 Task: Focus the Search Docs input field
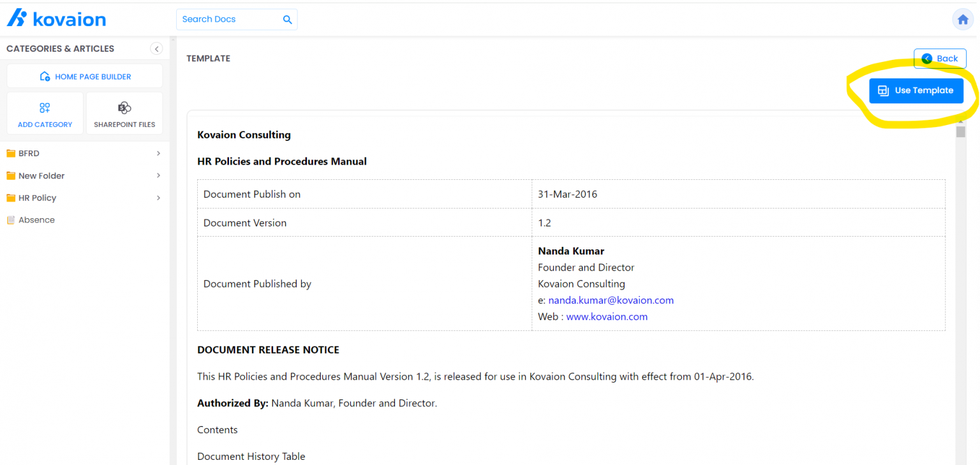[230, 20]
